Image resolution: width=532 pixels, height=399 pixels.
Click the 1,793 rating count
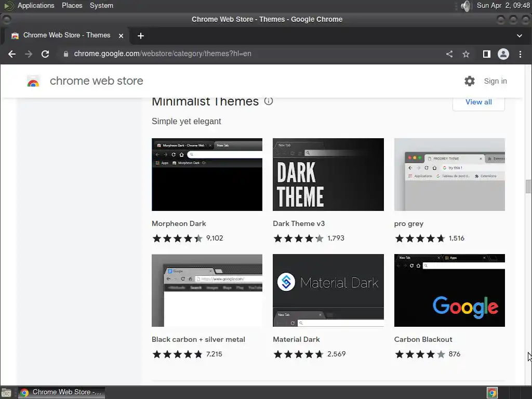(x=336, y=238)
